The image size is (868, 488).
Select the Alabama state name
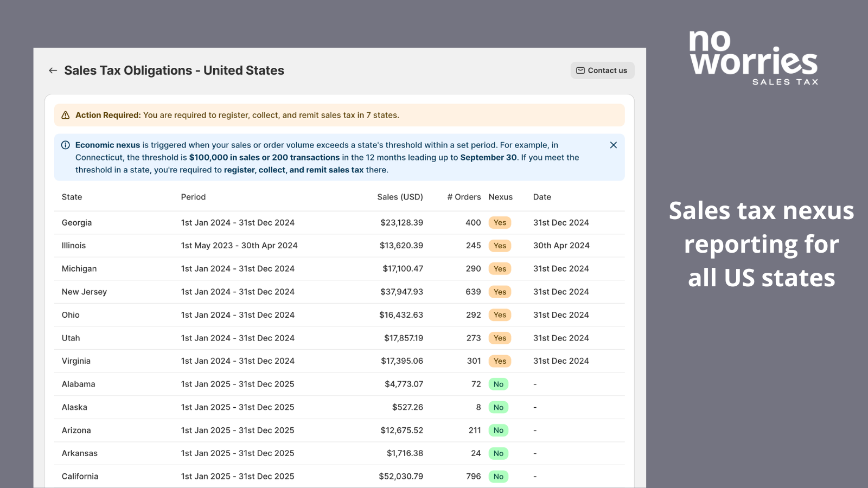[79, 384]
